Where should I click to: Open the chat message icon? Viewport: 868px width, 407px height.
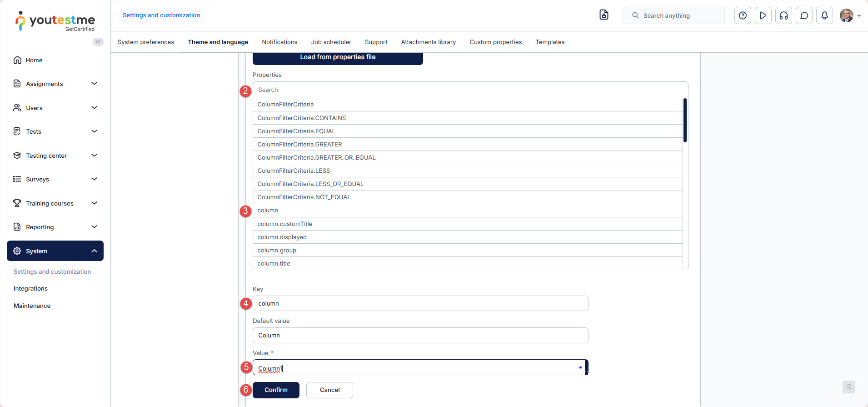[x=804, y=15]
